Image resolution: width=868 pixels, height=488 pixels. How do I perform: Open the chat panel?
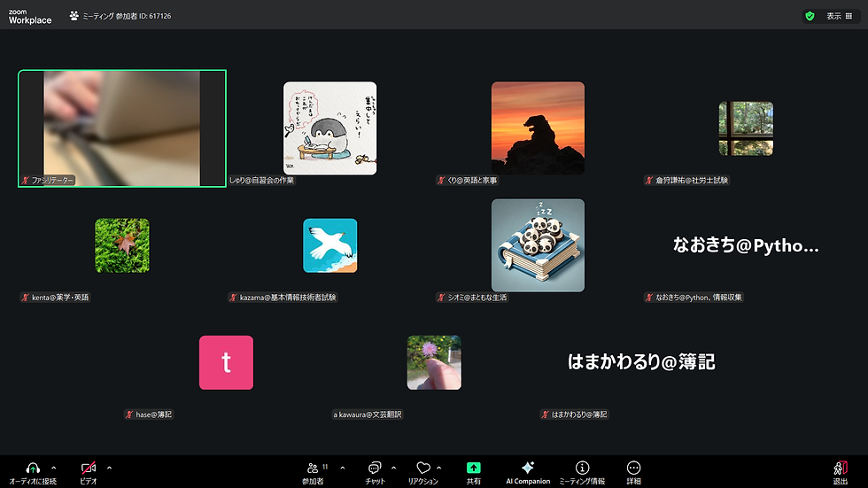click(x=375, y=469)
